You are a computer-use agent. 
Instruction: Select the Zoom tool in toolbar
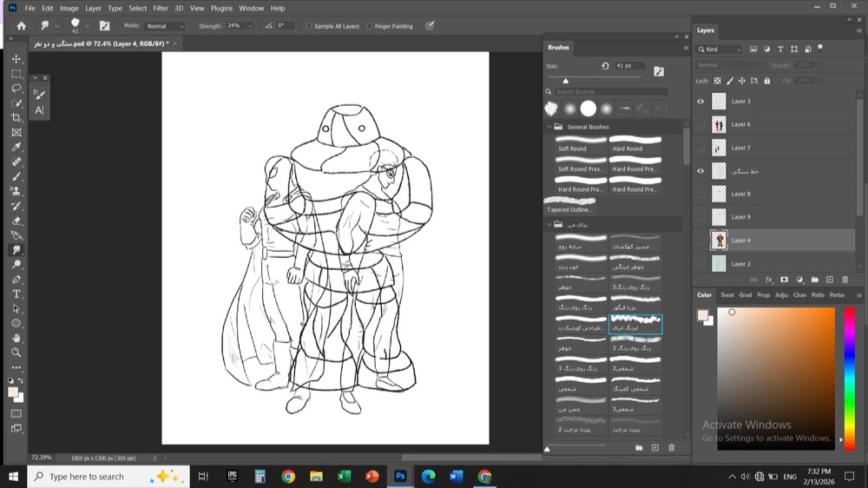pyautogui.click(x=16, y=353)
